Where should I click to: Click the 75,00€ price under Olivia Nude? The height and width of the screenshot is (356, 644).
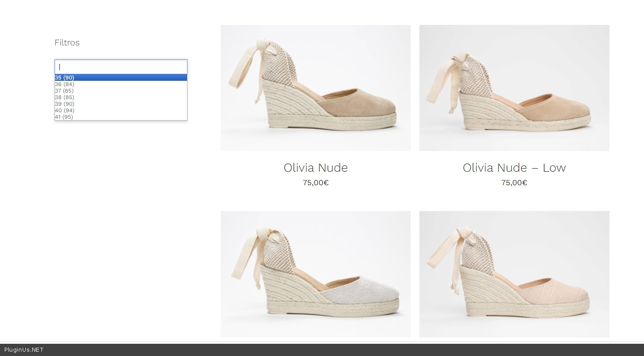315,183
